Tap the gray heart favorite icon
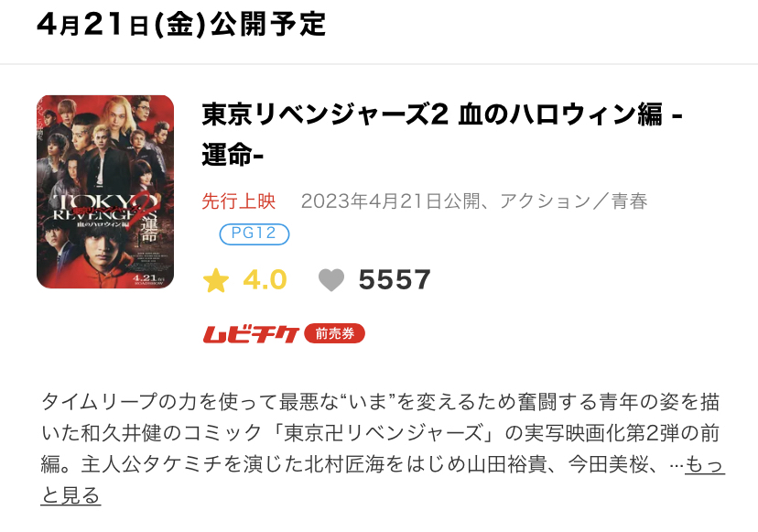The image size is (758, 532). [331, 280]
